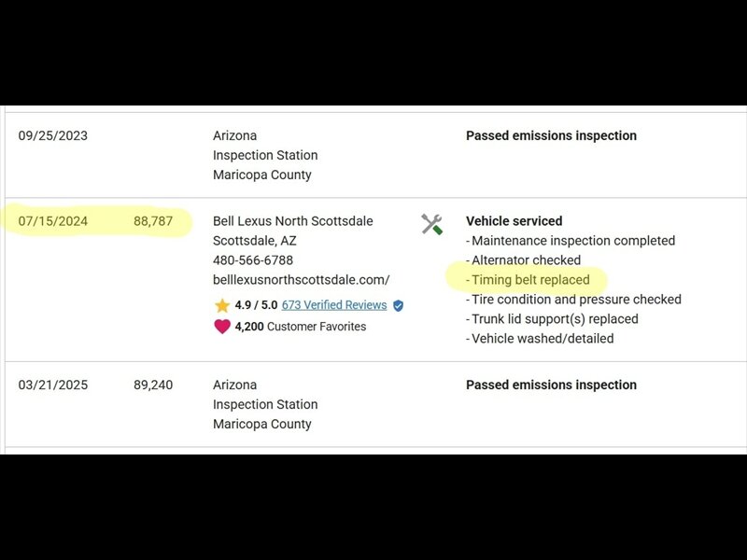Viewport: 747px width, 560px height.
Task: Click the 4,200 Customer Favorites text
Action: 300,327
